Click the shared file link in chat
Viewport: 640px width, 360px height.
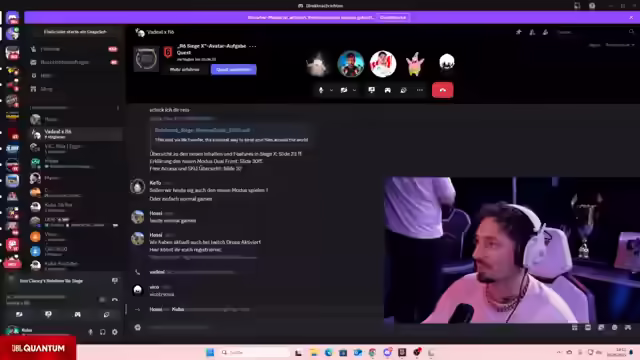point(202,130)
